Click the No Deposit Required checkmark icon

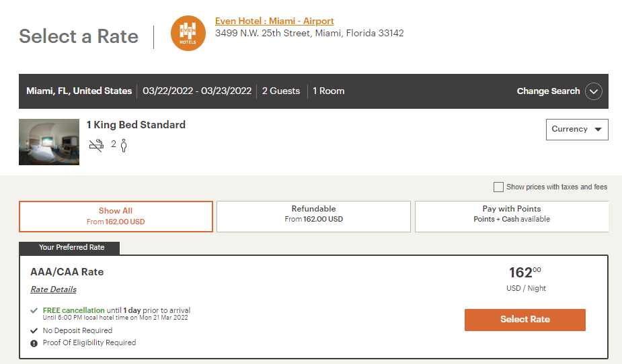pos(34,330)
